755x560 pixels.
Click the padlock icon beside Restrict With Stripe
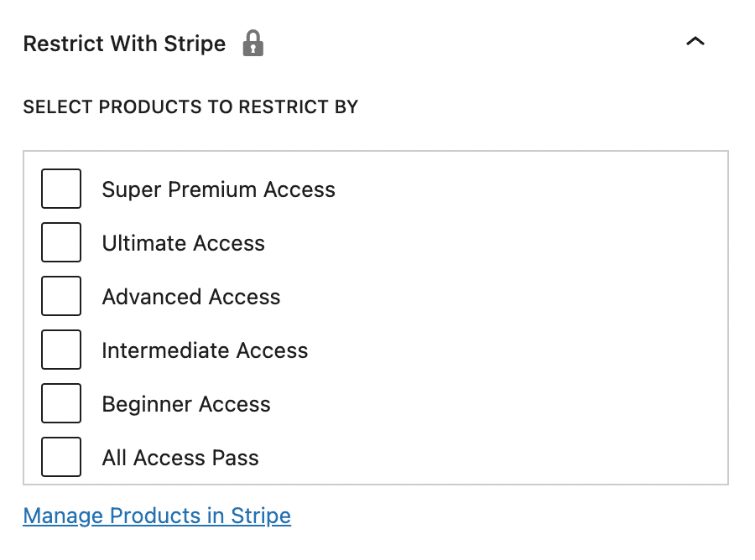(253, 43)
